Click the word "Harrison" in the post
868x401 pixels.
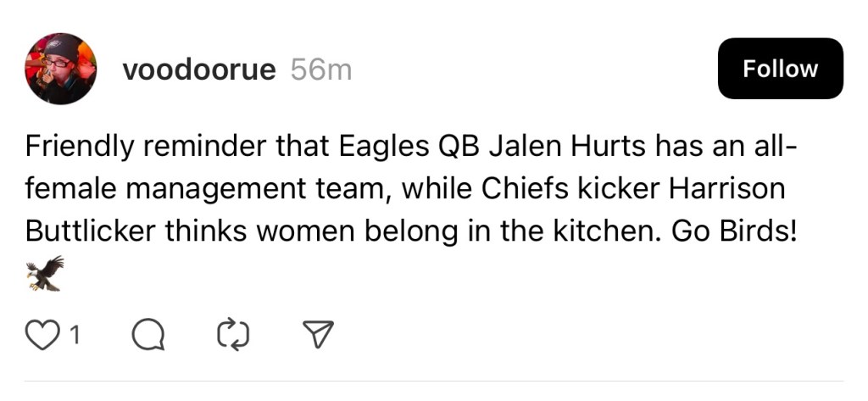728,189
